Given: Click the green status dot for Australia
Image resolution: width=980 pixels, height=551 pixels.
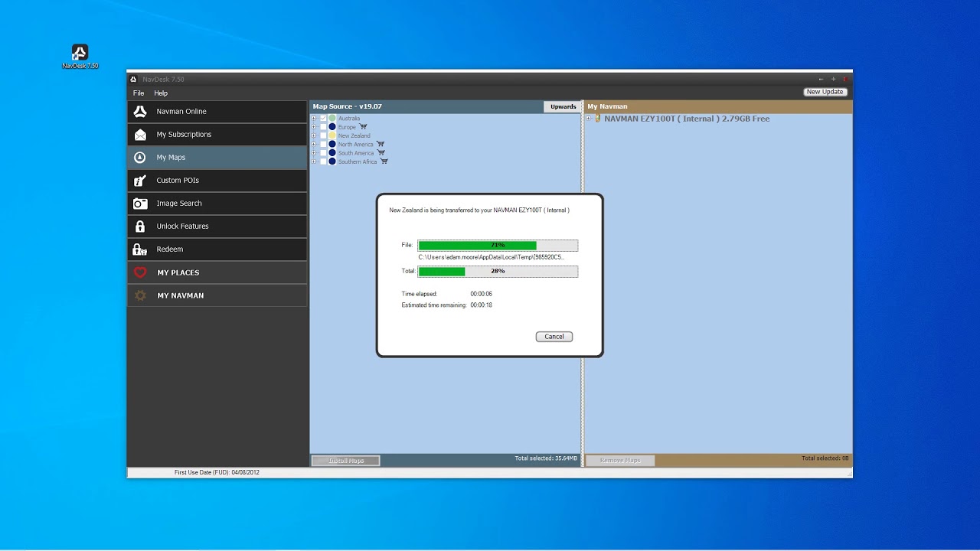Looking at the screenshot, I should 332,119.
